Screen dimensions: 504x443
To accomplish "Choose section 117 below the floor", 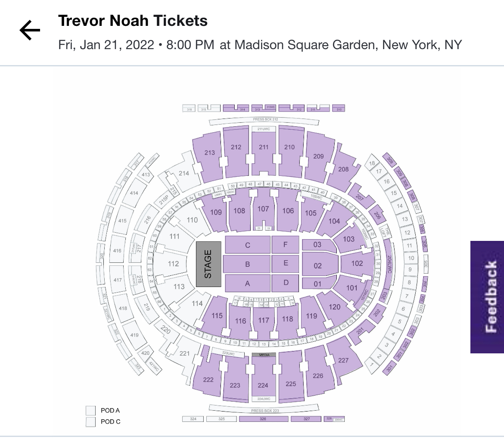I will [263, 321].
